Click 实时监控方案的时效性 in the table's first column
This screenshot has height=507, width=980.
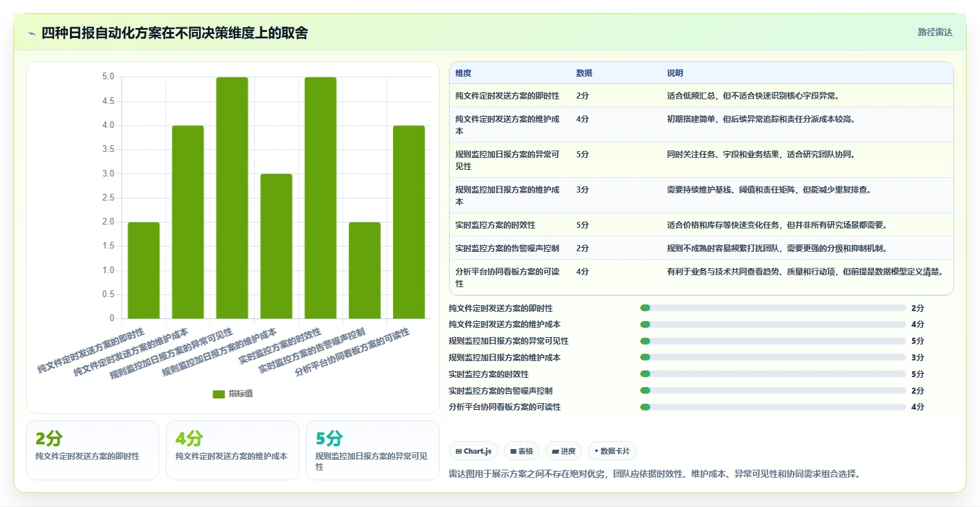(496, 225)
